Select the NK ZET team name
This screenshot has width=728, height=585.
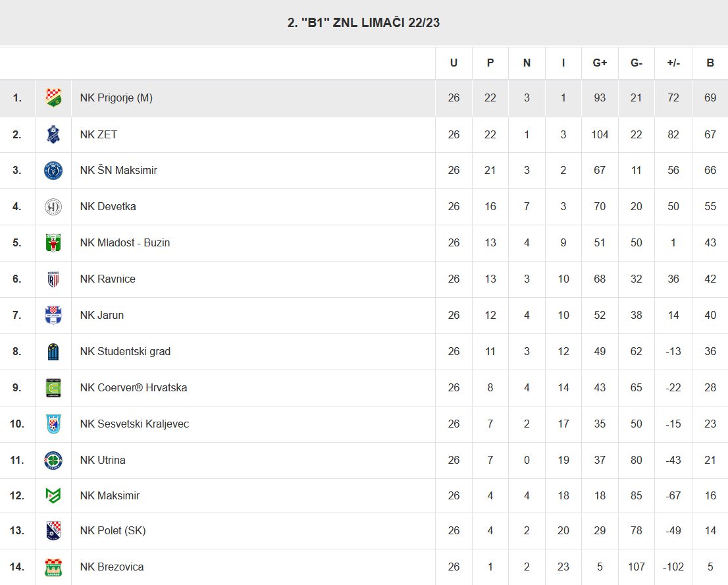tap(99, 134)
